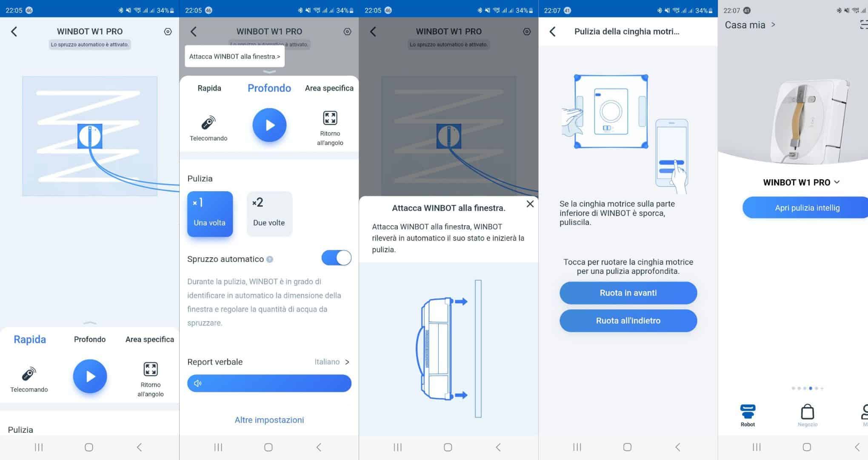This screenshot has width=868, height=460.
Task: Open the 'Attacca WINBOT alla finestra.>' tooltip
Action: coord(234,57)
